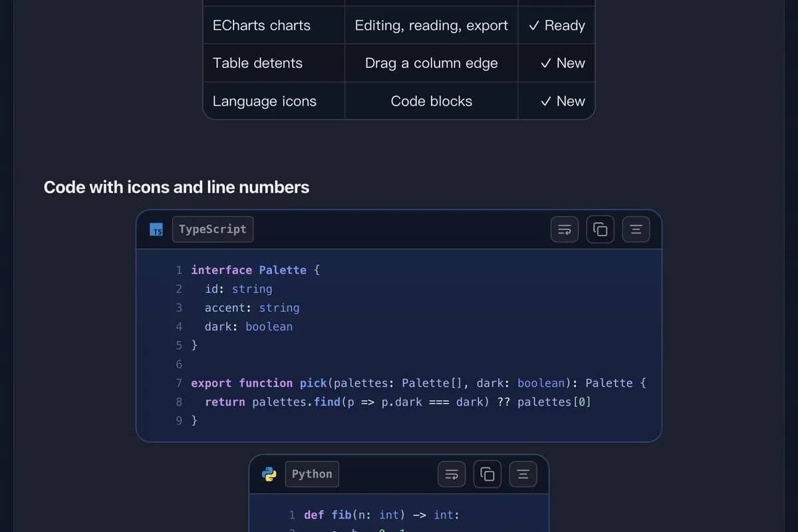Click the 'Drag a column edge' cell
This screenshot has height=532, width=798.
click(432, 63)
